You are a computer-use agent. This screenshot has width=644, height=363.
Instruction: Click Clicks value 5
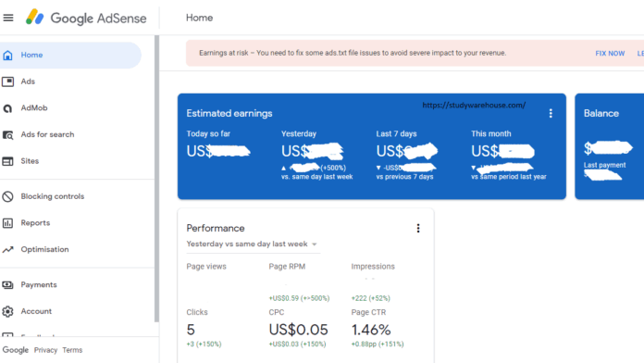pyautogui.click(x=191, y=330)
